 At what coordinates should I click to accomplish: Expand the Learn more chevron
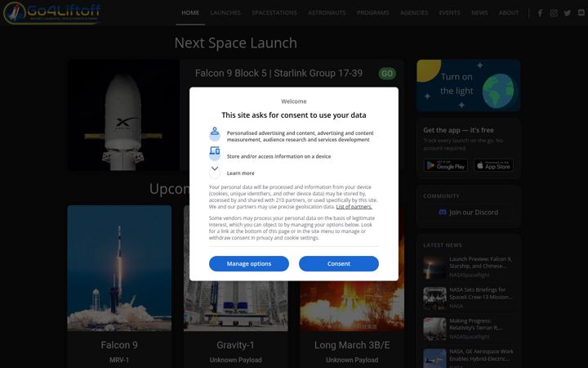[x=215, y=172]
